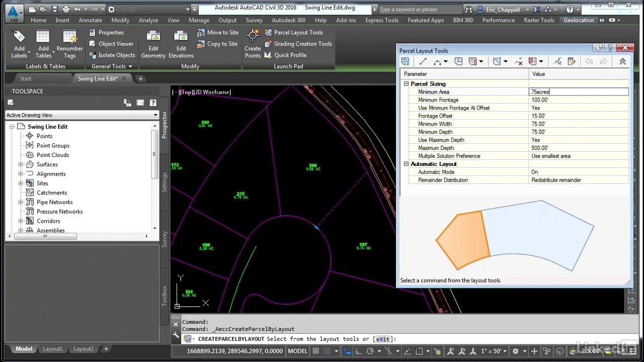Click the new drawing tab plus button

point(140,78)
